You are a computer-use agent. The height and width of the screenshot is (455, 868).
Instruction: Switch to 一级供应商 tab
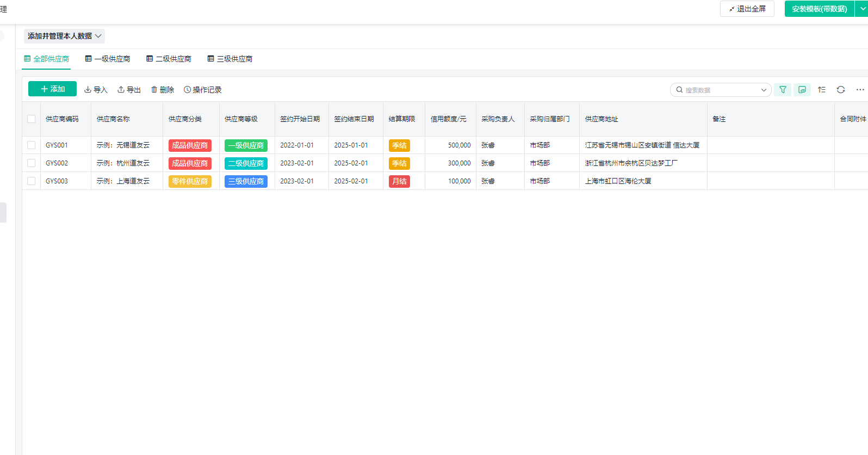108,59
